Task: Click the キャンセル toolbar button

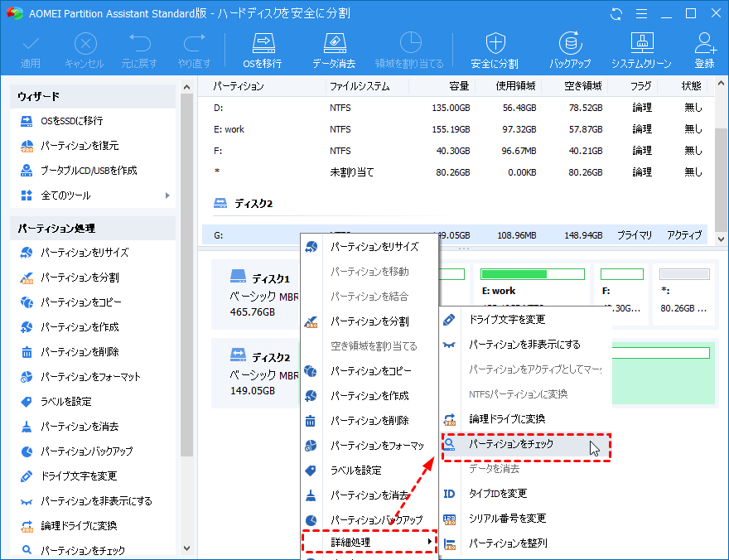Action: (x=84, y=51)
